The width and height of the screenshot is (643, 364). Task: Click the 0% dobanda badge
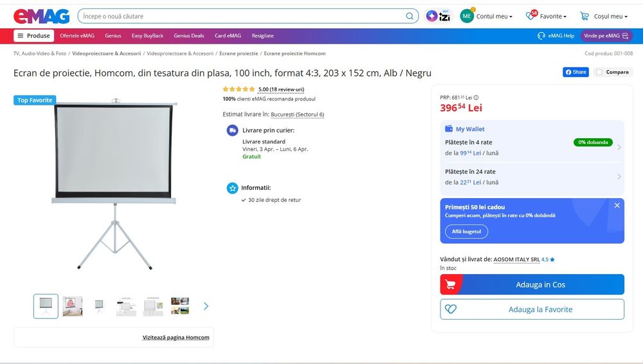pos(593,142)
